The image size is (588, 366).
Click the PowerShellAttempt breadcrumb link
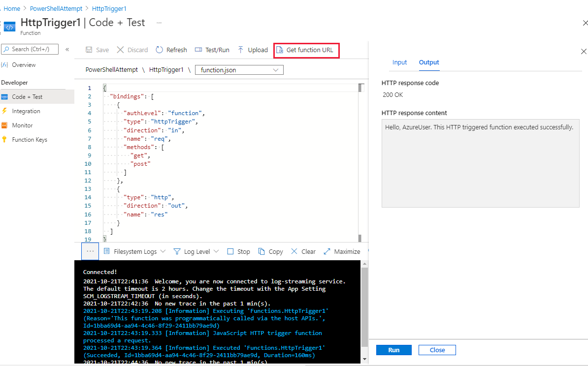pyautogui.click(x=56, y=9)
